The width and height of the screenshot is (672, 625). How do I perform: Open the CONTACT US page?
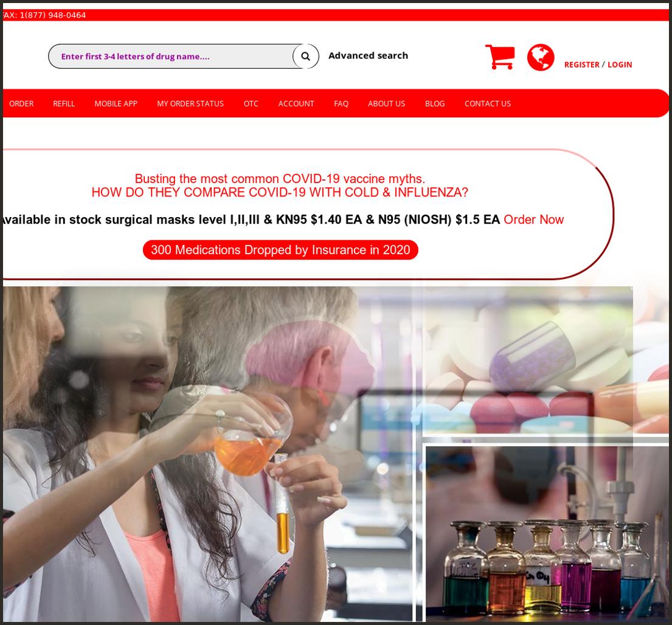(487, 103)
